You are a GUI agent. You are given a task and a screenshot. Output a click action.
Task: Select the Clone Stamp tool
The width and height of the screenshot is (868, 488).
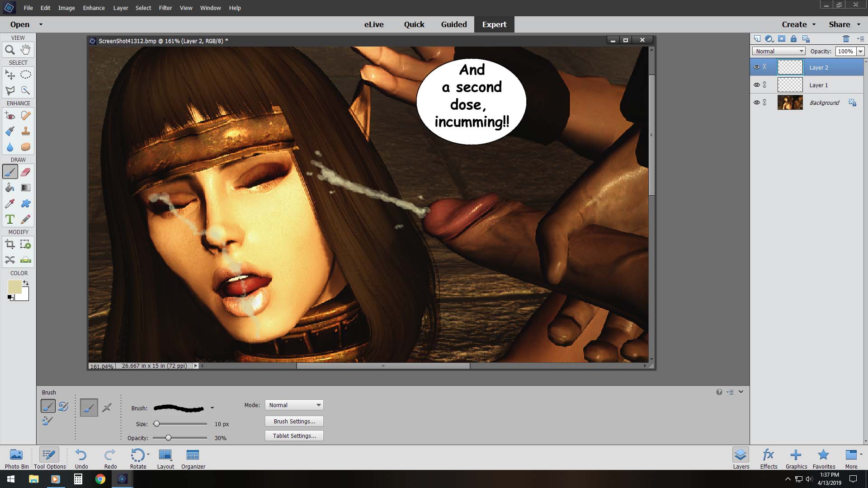coord(26,131)
